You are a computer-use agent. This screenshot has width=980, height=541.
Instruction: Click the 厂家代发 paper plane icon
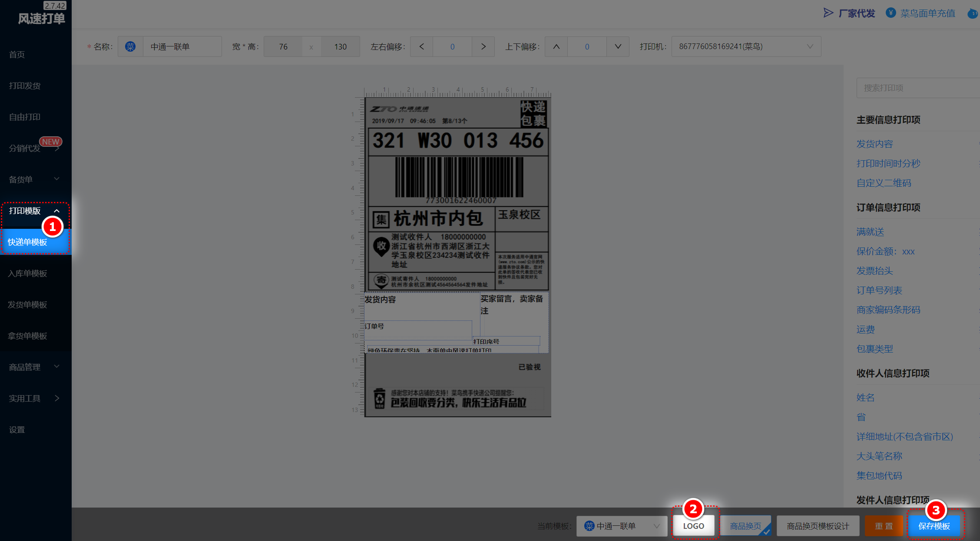828,13
